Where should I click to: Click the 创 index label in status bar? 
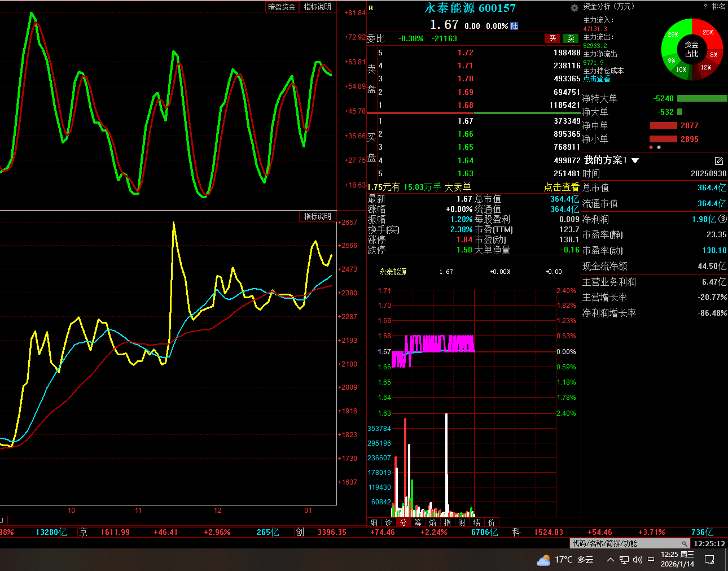[300, 532]
